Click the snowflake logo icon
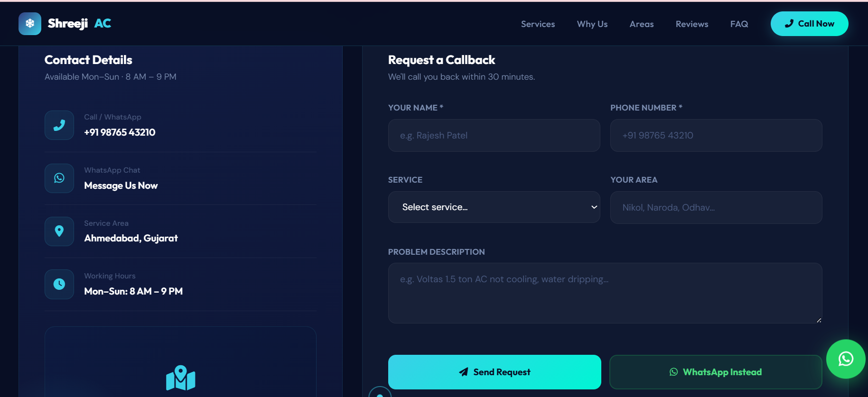Viewport: 868px width, 397px height. 30,24
